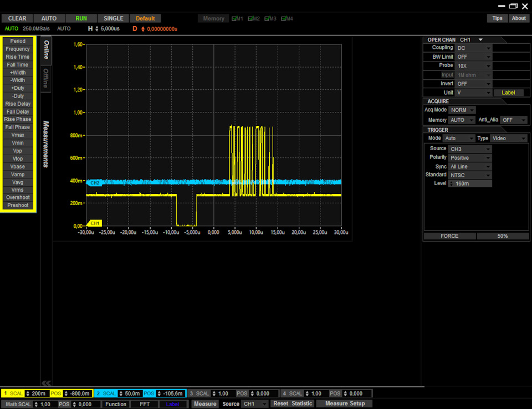
Task: Open the OPER CHAN CH1 dropdown
Action: tap(472, 40)
